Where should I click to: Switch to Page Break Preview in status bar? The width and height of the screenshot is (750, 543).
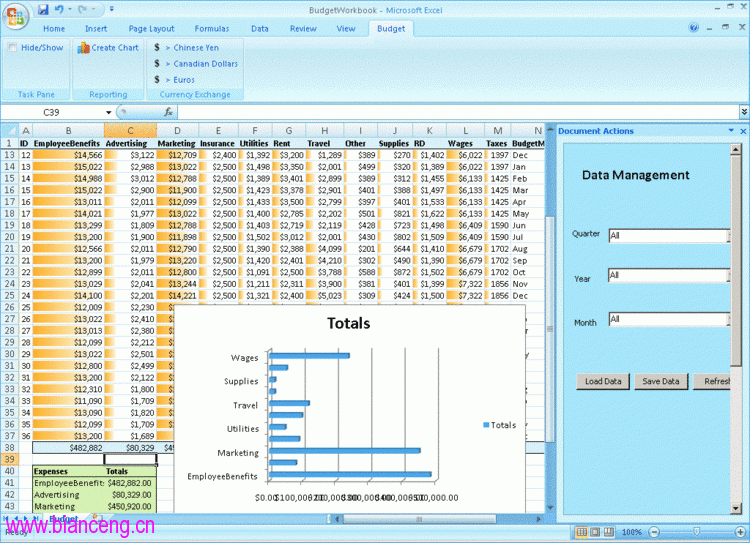(x=609, y=532)
